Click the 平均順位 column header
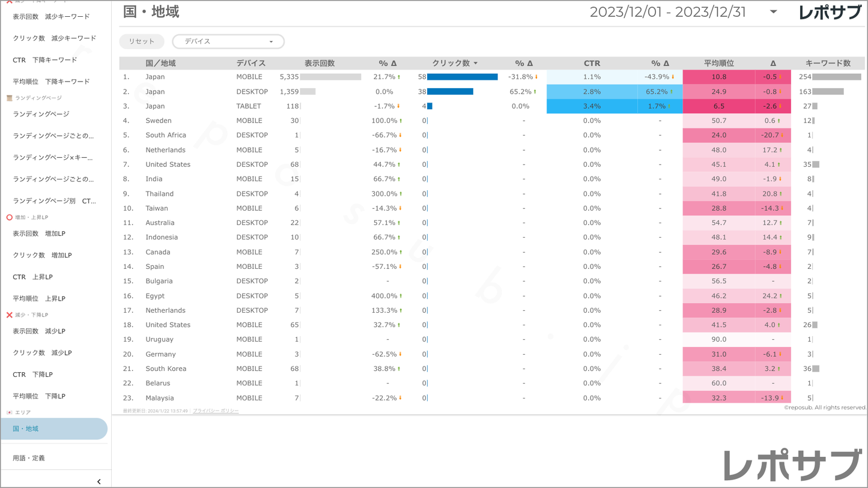The height and width of the screenshot is (488, 868). [718, 63]
